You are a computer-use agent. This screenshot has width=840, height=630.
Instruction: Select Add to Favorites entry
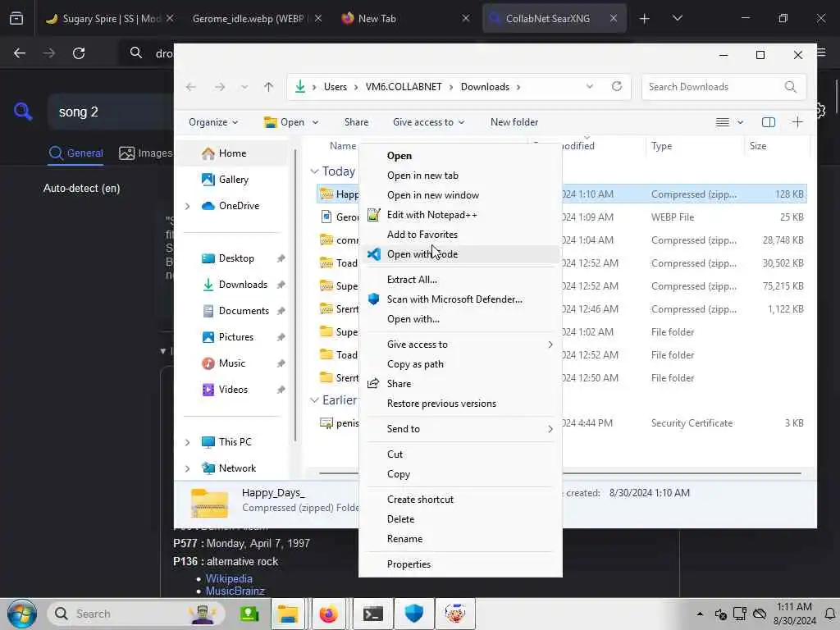point(422,235)
